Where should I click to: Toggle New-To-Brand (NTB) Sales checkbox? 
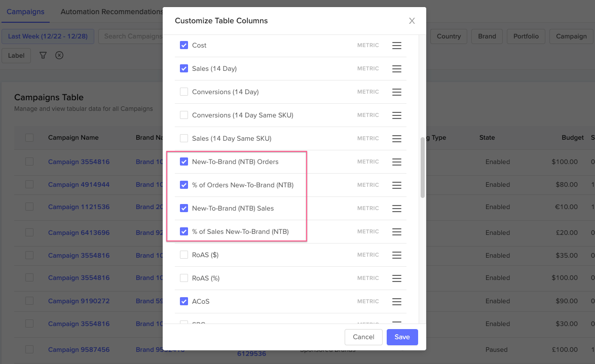(184, 208)
